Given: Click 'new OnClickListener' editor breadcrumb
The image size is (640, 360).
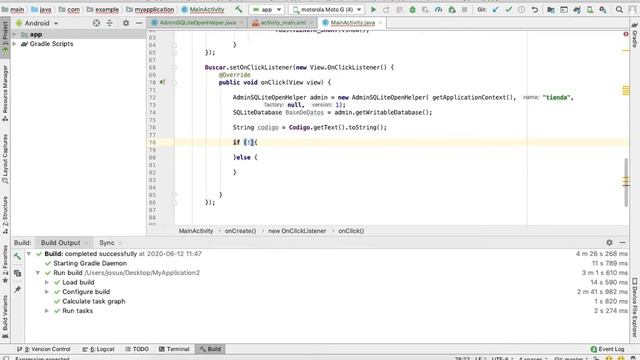Looking at the screenshot, I should coord(297,231).
